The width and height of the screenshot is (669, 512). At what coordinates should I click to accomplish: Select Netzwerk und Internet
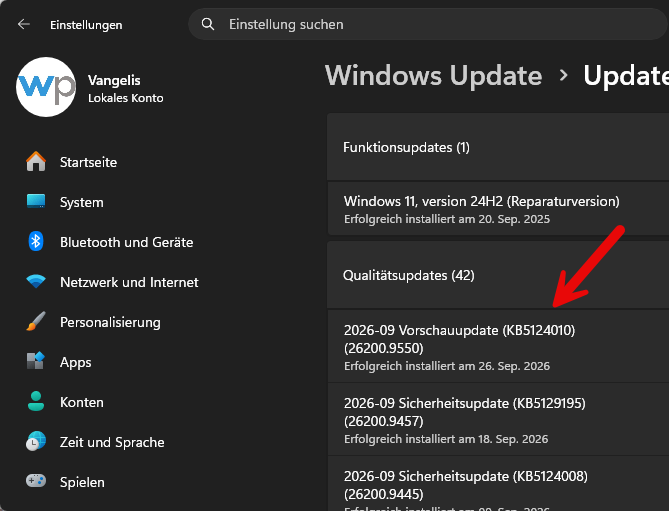(x=129, y=282)
